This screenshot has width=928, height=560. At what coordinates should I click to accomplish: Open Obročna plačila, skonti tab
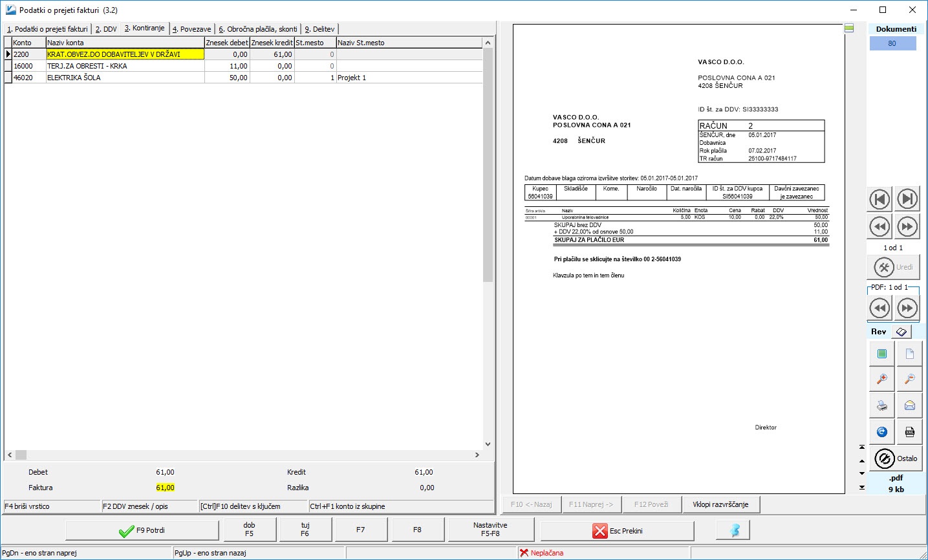(258, 29)
